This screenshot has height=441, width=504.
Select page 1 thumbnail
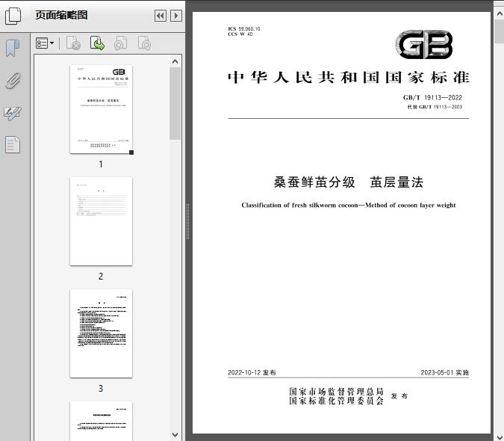tap(101, 109)
